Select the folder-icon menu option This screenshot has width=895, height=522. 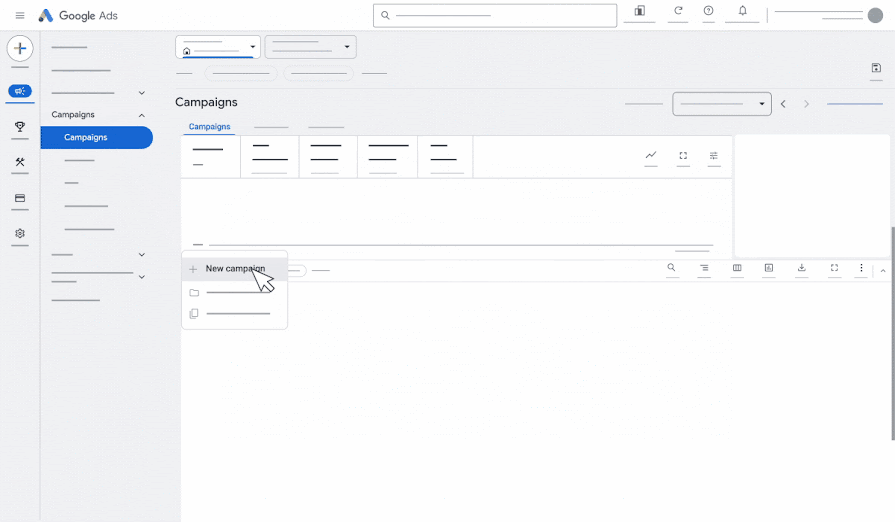(235, 293)
